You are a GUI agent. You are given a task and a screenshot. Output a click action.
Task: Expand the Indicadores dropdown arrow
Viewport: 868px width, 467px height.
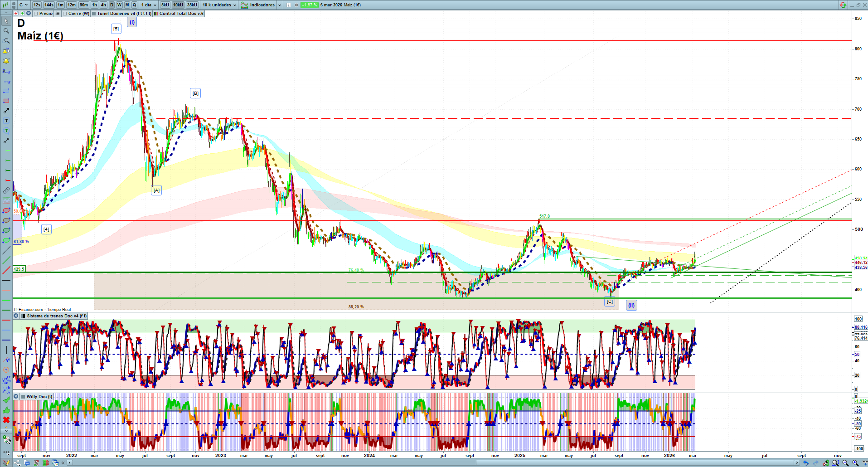pos(279,5)
